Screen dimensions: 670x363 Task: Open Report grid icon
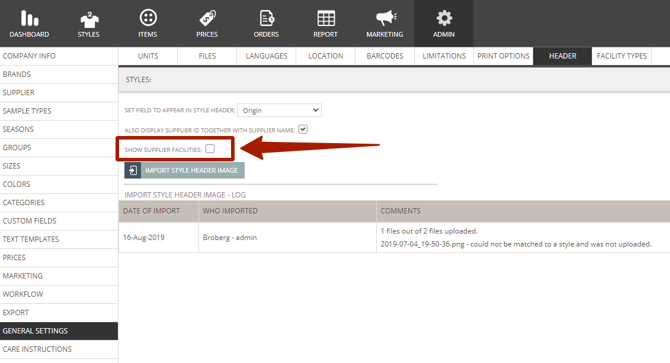[x=326, y=18]
